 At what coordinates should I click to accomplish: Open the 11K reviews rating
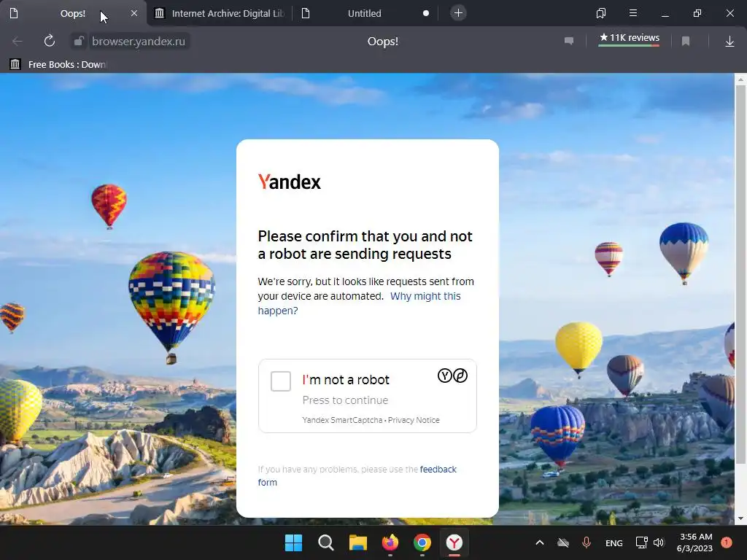630,38
